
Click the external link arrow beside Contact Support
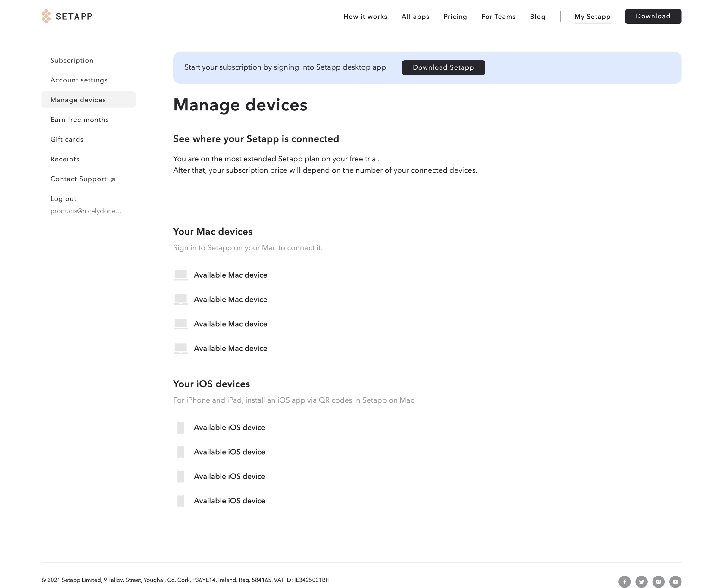click(113, 179)
